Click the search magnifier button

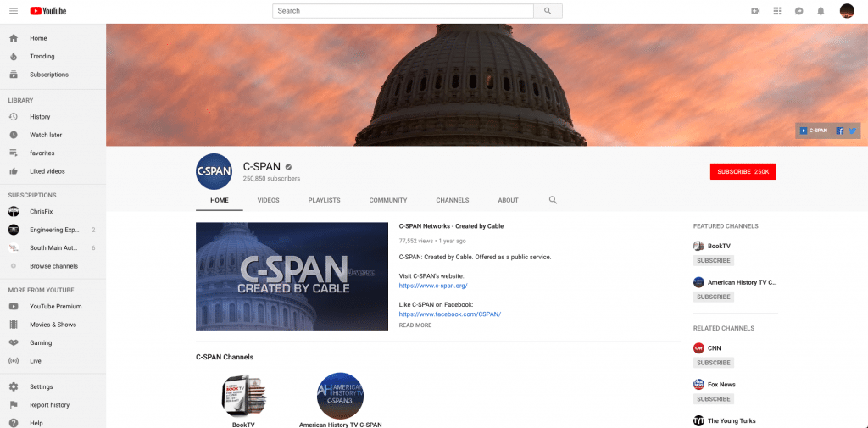548,10
